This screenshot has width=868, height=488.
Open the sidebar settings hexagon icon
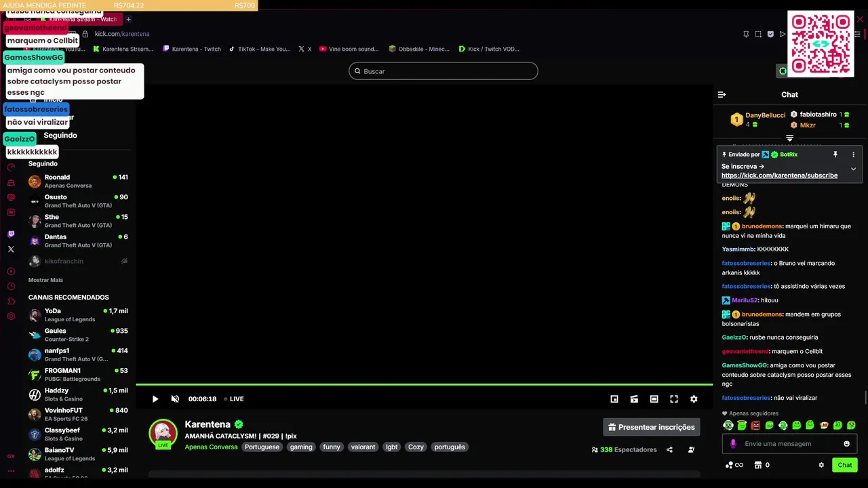[x=11, y=317]
